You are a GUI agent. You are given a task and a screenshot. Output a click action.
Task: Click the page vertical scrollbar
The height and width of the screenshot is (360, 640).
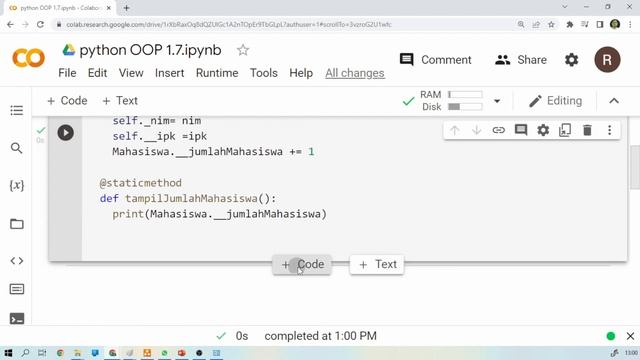click(x=635, y=167)
